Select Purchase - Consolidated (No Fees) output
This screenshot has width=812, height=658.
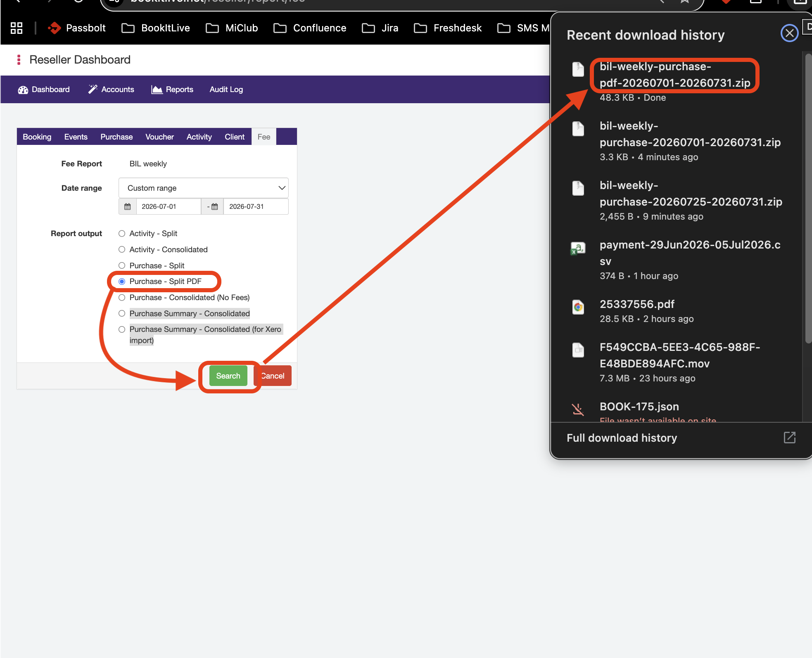(122, 298)
